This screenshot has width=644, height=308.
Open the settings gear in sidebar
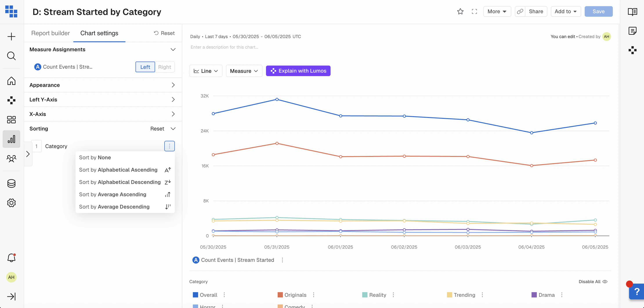click(11, 203)
